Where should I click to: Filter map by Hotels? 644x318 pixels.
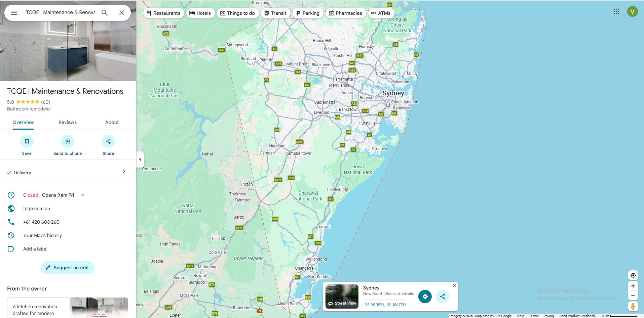[200, 13]
